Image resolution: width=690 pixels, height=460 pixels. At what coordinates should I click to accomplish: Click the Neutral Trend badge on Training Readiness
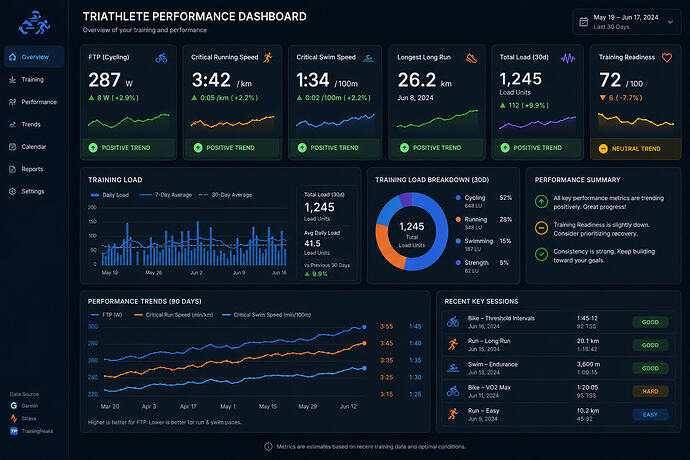pyautogui.click(x=635, y=149)
